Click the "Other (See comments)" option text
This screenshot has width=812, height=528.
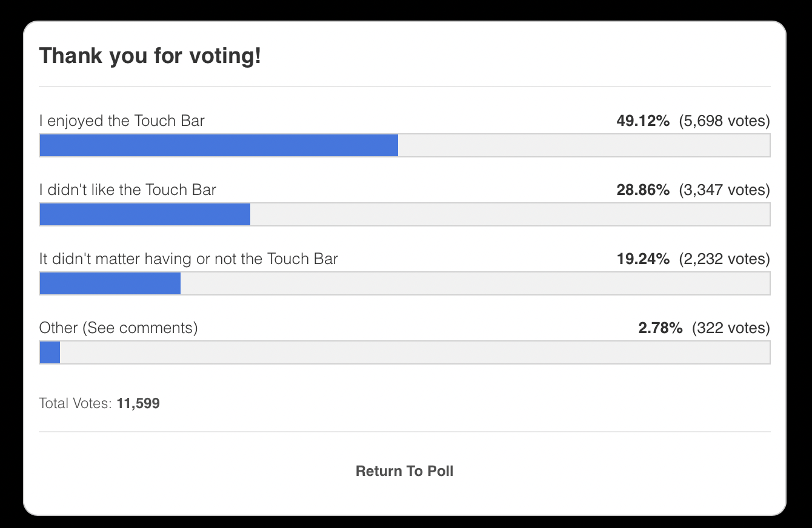click(118, 328)
